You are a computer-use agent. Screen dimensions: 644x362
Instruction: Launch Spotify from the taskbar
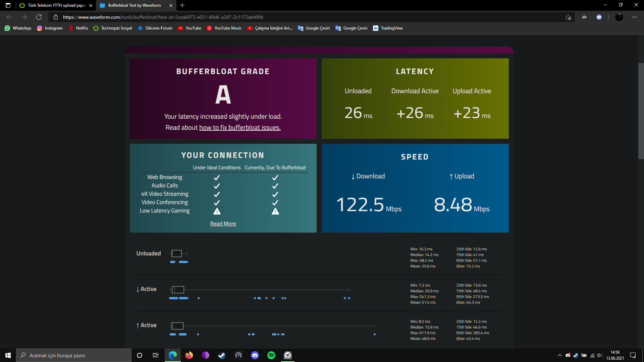[271, 355]
